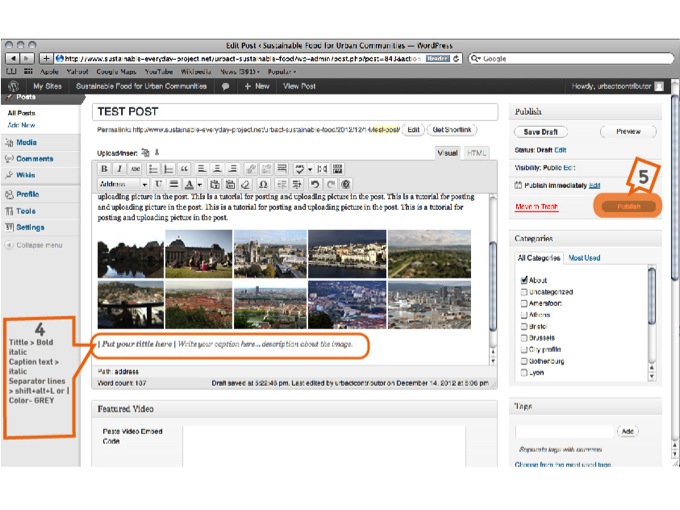680x510 pixels.
Task: Collapse the admin sidebar menu
Action: point(34,245)
